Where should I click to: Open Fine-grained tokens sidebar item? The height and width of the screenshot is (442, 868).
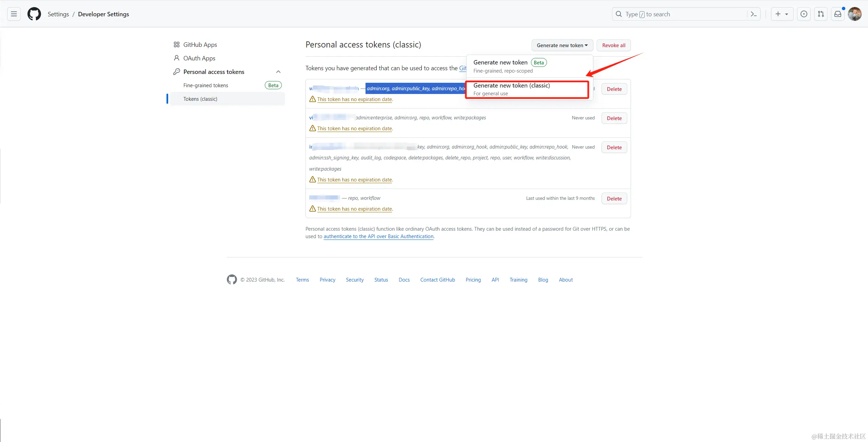click(205, 85)
